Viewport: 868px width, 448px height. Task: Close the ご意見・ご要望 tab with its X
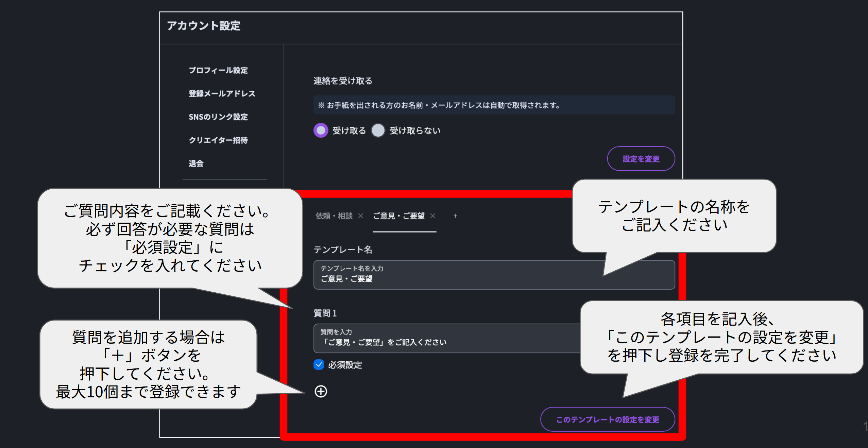tap(433, 216)
